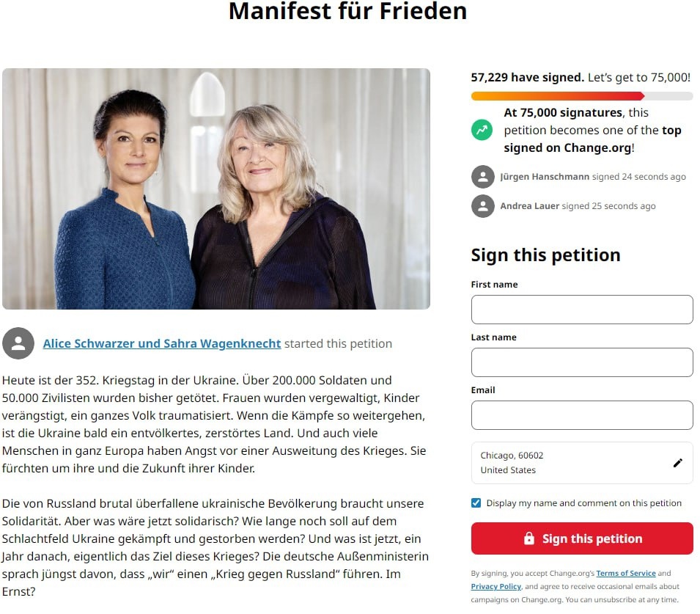Click the lock icon on Sign button
Viewport: 700px width, 614px height.
click(x=528, y=538)
